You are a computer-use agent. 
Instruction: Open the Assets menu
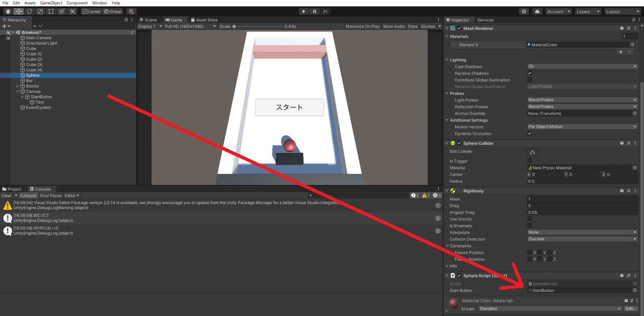30,3
